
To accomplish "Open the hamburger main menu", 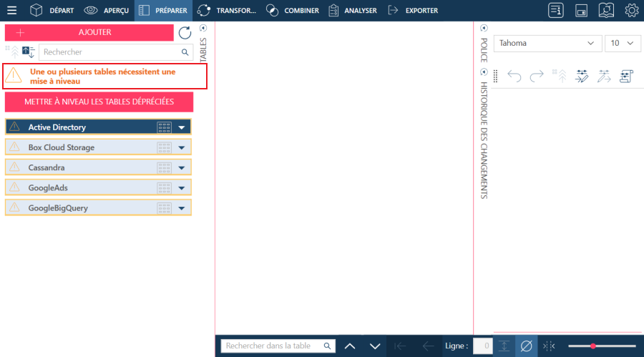I will click(x=12, y=10).
